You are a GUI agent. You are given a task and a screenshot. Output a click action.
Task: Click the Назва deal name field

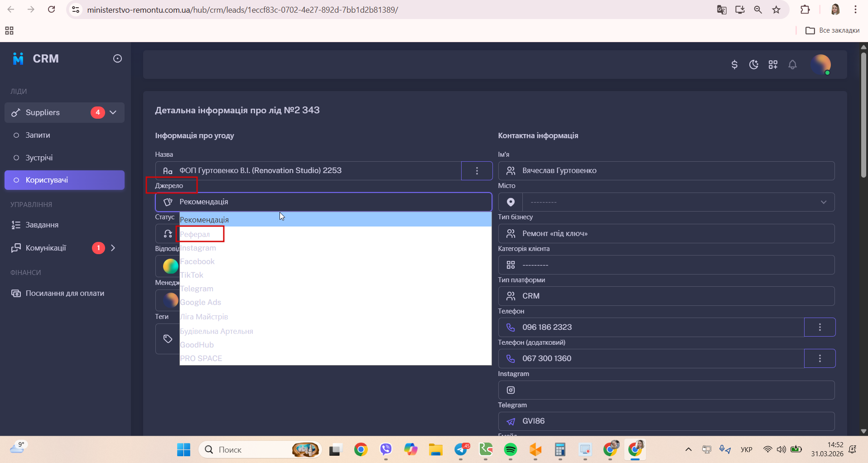click(308, 171)
